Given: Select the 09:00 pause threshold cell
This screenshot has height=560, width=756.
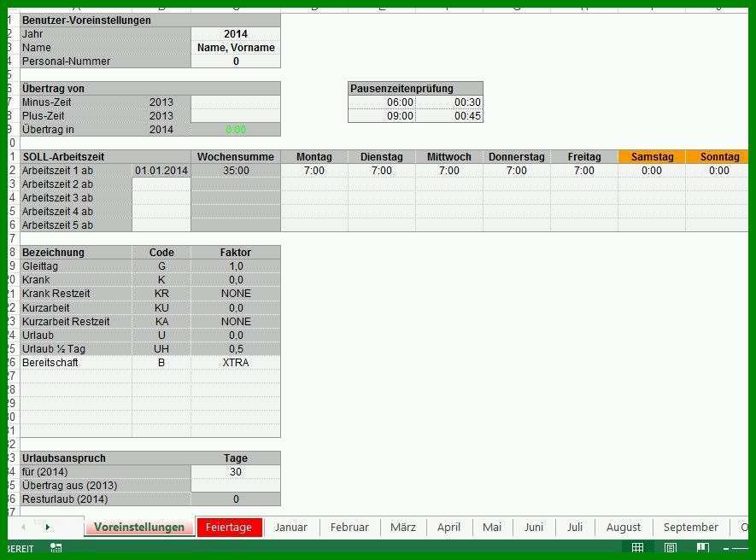Looking at the screenshot, I should (x=382, y=115).
